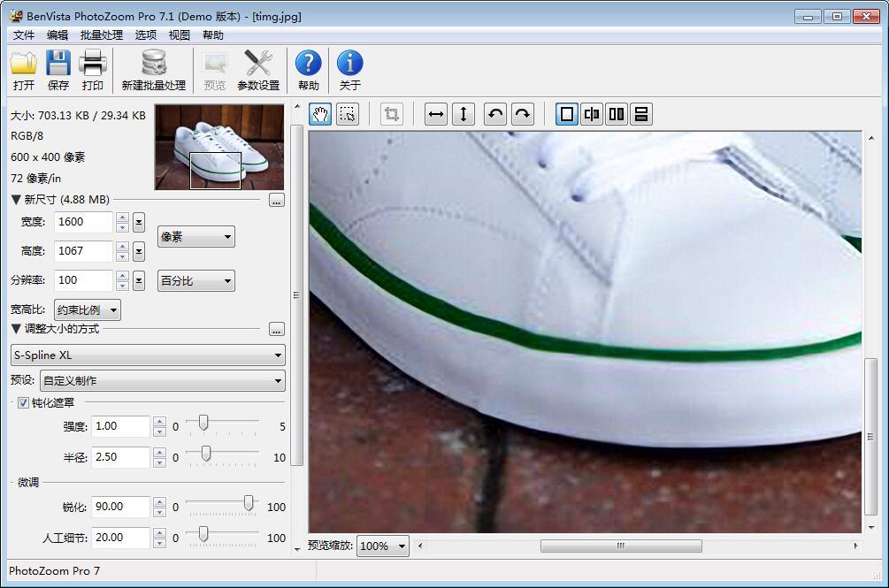Screen dimensions: 889x588
Task: Rotate image counterclockwise
Action: 495,114
